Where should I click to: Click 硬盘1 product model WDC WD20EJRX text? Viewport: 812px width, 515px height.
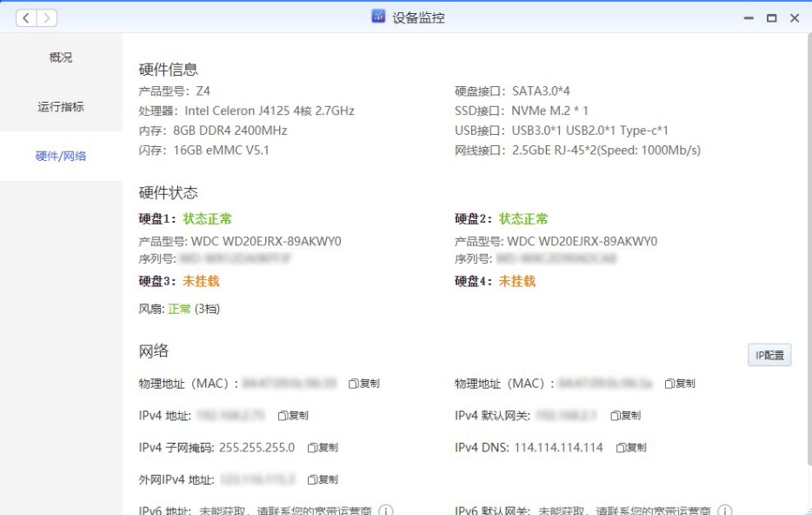click(266, 242)
